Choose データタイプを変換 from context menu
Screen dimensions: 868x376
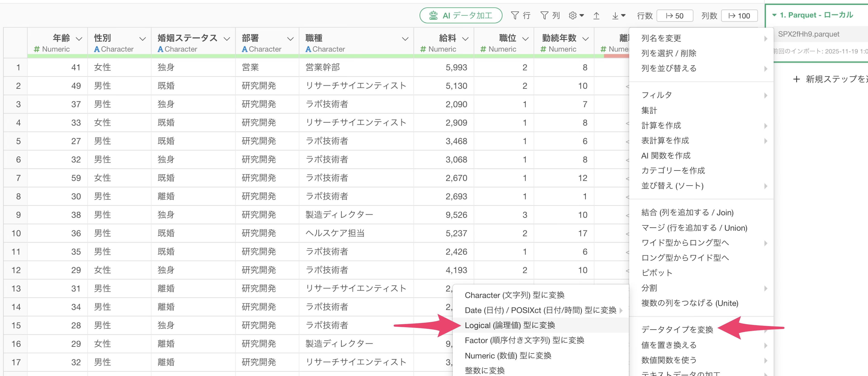point(677,329)
